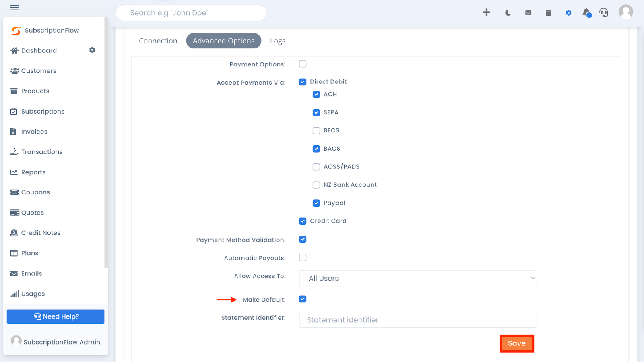Click the Quotes card icon
The width and height of the screenshot is (644, 362).
coord(15,213)
